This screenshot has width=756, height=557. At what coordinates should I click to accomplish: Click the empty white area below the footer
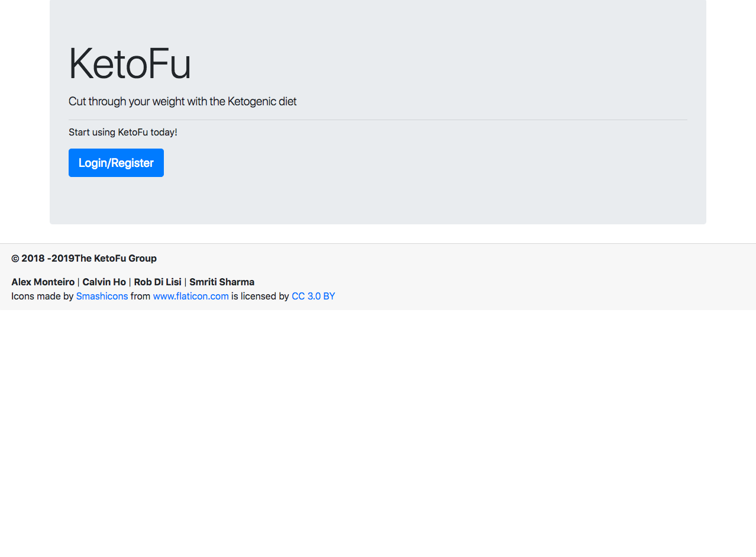[377, 432]
